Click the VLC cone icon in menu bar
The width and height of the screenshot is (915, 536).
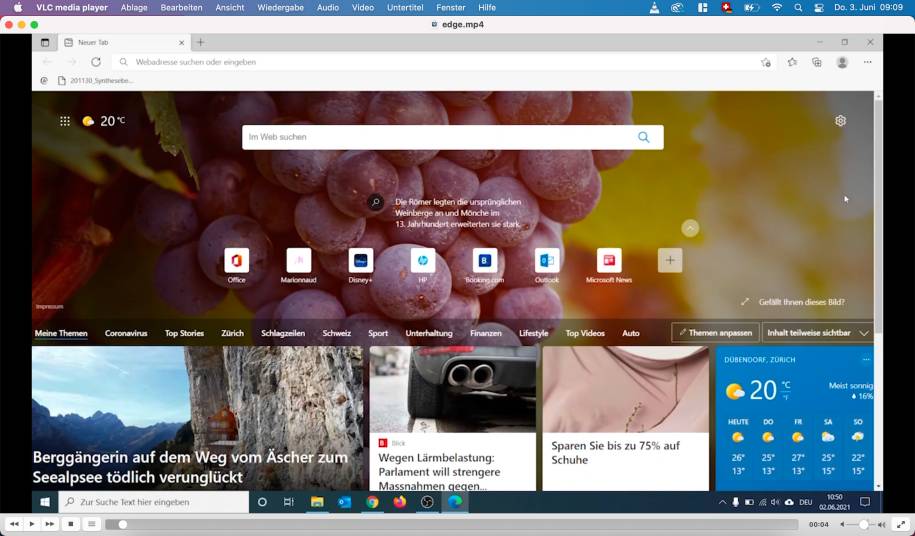click(655, 8)
